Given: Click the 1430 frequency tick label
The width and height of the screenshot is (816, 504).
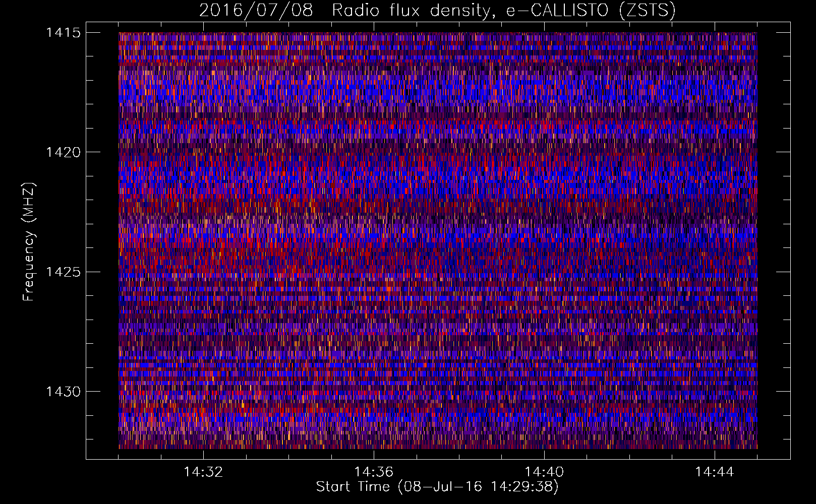Looking at the screenshot, I should click(63, 392).
